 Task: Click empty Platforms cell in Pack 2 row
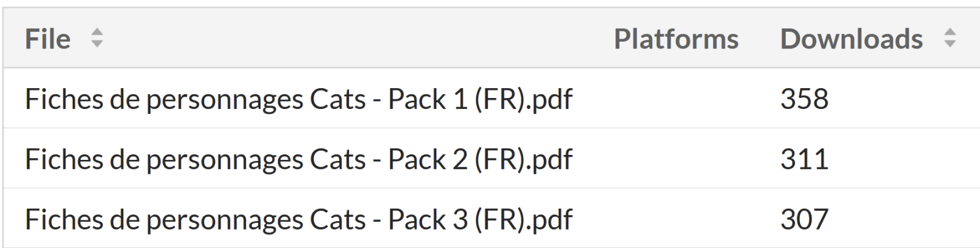[x=676, y=159]
